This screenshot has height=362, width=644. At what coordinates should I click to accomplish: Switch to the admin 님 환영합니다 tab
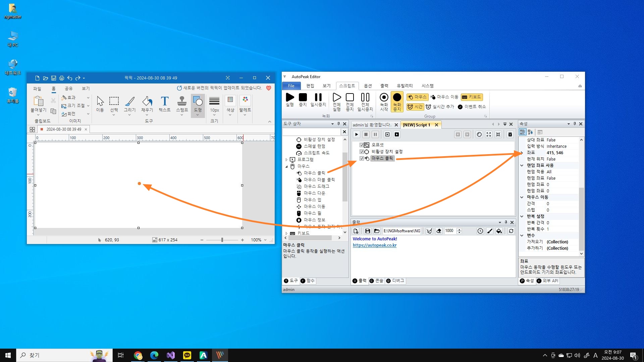coord(372,125)
